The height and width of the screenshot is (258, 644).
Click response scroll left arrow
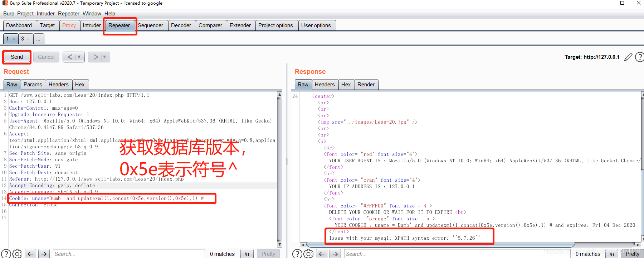(x=303, y=245)
